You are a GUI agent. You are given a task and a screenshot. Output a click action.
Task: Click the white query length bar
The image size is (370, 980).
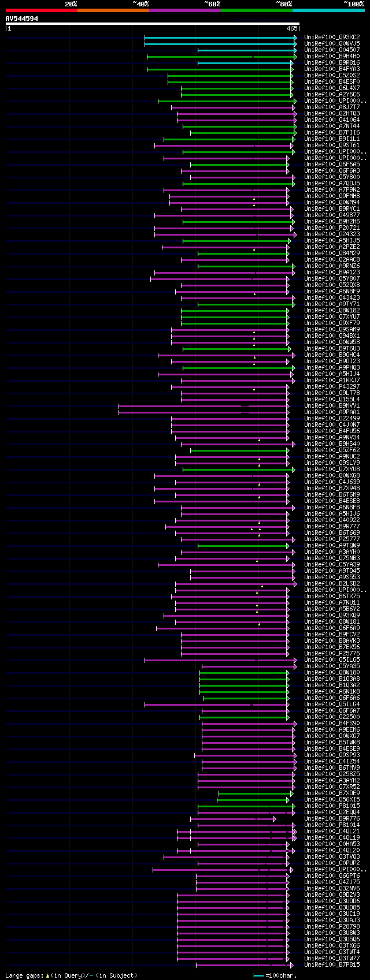point(152,24)
